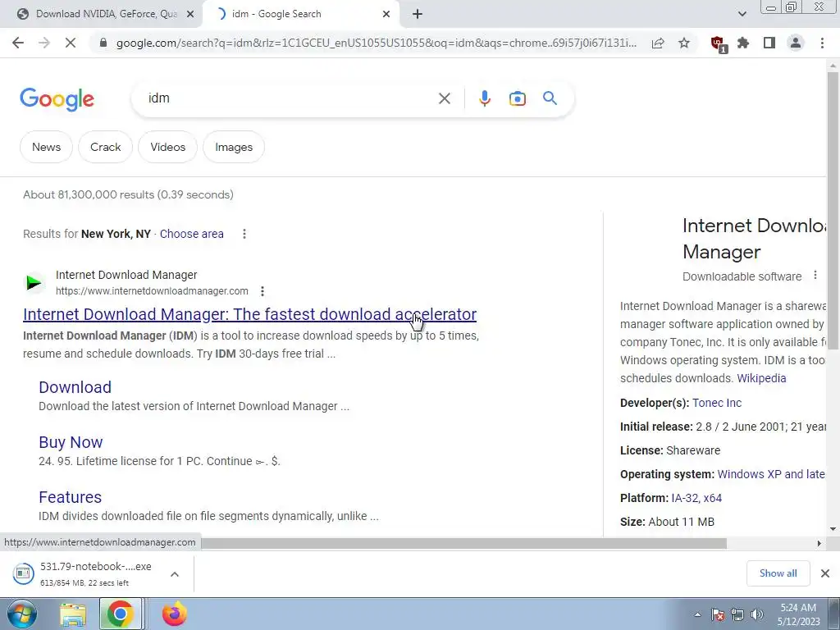Click the forward navigation arrow
Screen dimensions: 840x630
44,43
